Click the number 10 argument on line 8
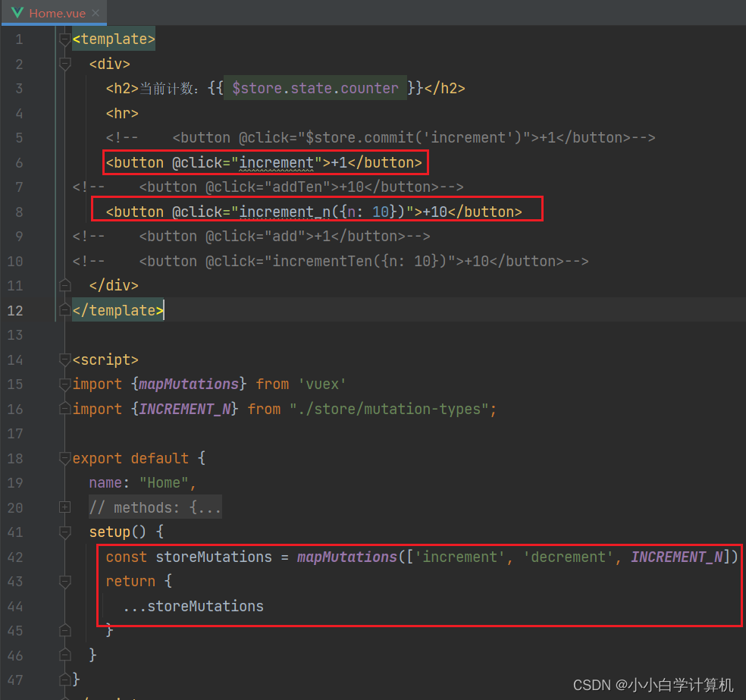The width and height of the screenshot is (746, 700). pos(380,212)
